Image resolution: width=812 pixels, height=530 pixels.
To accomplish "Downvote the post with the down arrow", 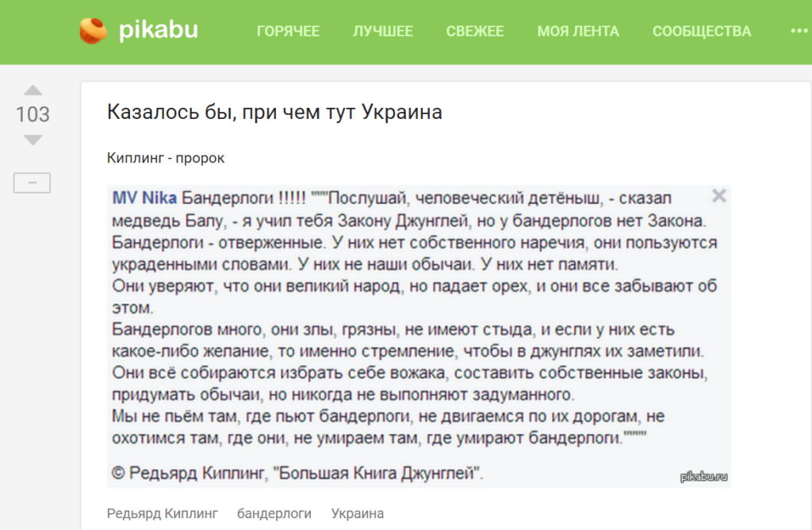I will [x=33, y=140].
